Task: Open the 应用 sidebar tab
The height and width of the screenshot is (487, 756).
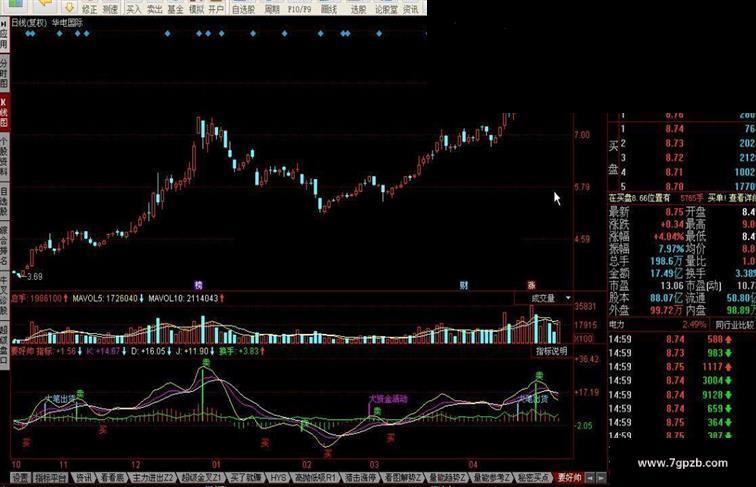Action: tap(4, 39)
